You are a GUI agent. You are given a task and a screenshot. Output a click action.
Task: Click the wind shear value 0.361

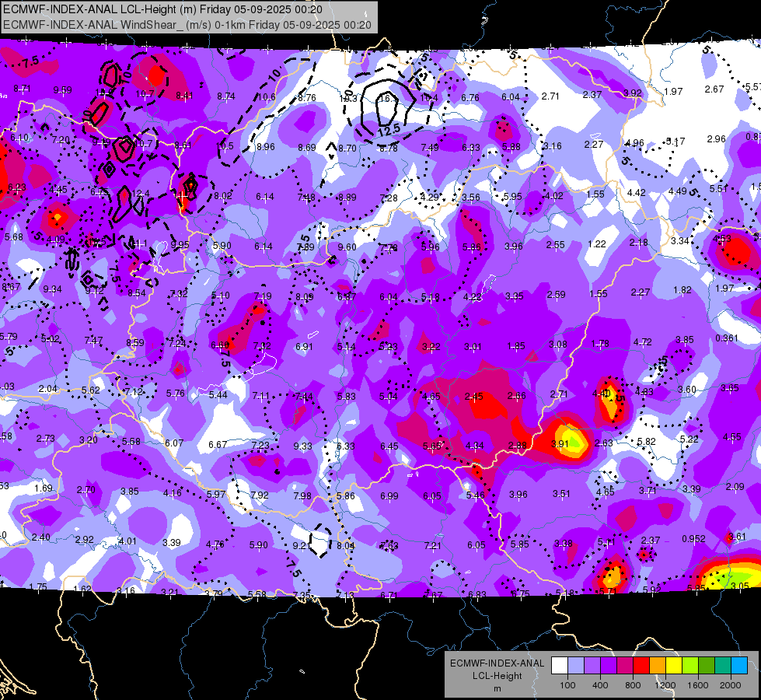pos(727,338)
